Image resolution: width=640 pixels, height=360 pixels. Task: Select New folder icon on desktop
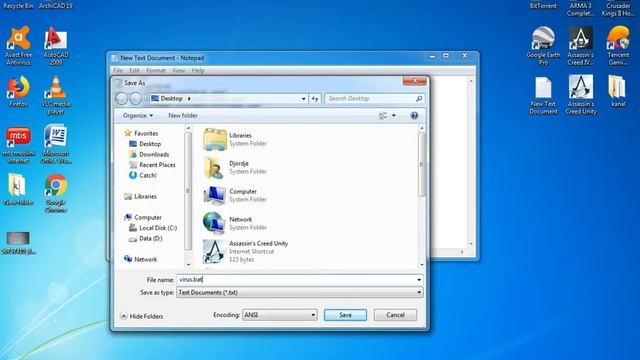[x=18, y=189]
